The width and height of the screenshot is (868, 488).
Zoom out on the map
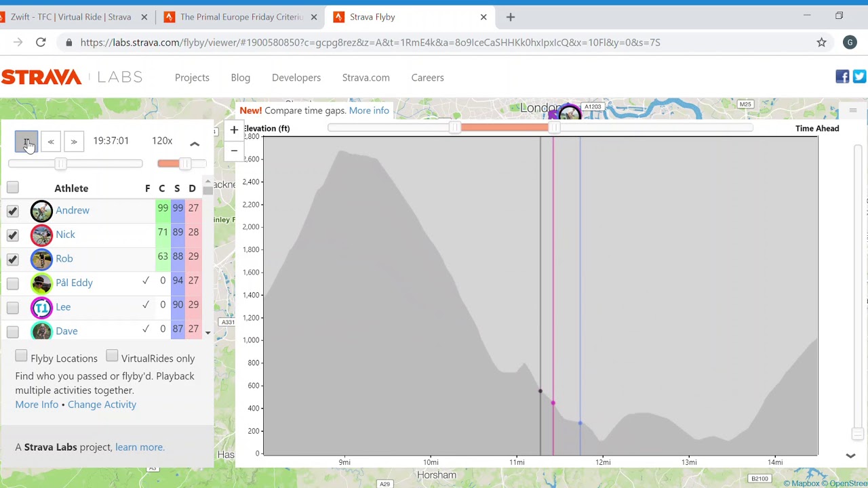(x=234, y=150)
